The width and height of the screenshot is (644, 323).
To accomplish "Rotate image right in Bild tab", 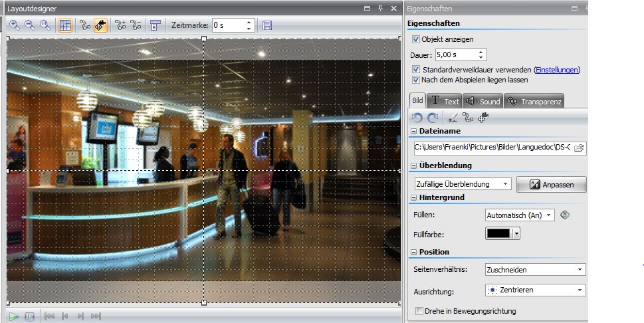I will pyautogui.click(x=432, y=118).
